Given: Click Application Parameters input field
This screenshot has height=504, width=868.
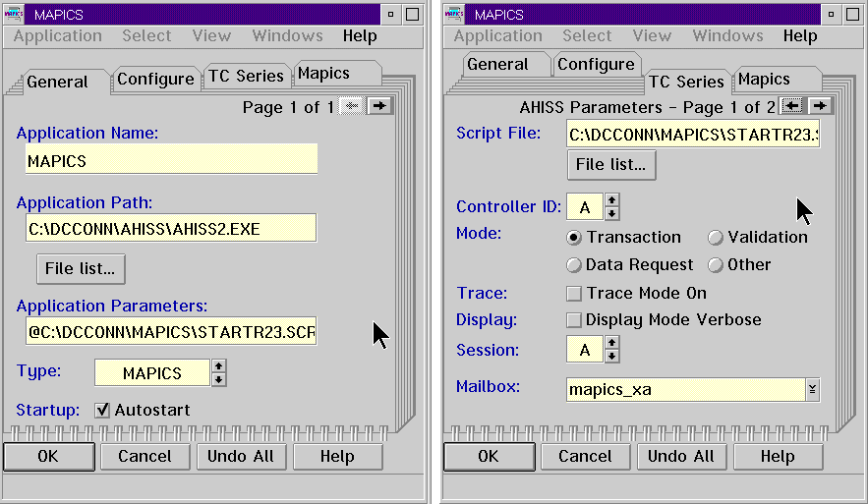Looking at the screenshot, I should pos(171,331).
